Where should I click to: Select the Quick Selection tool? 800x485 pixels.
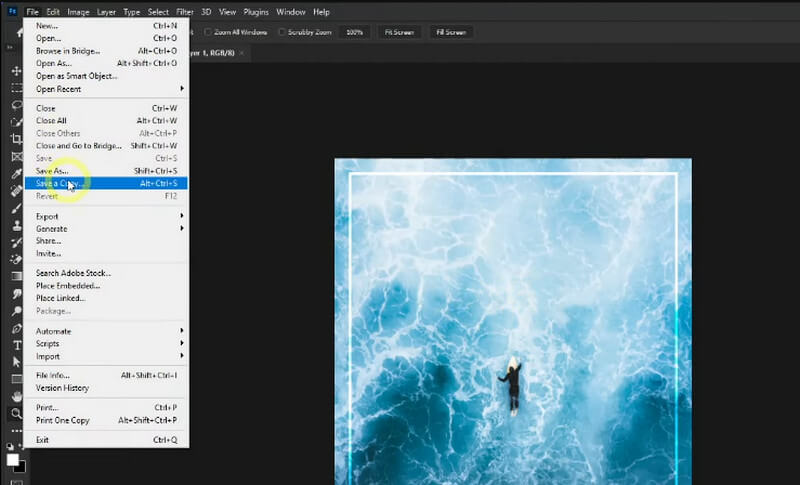point(16,122)
